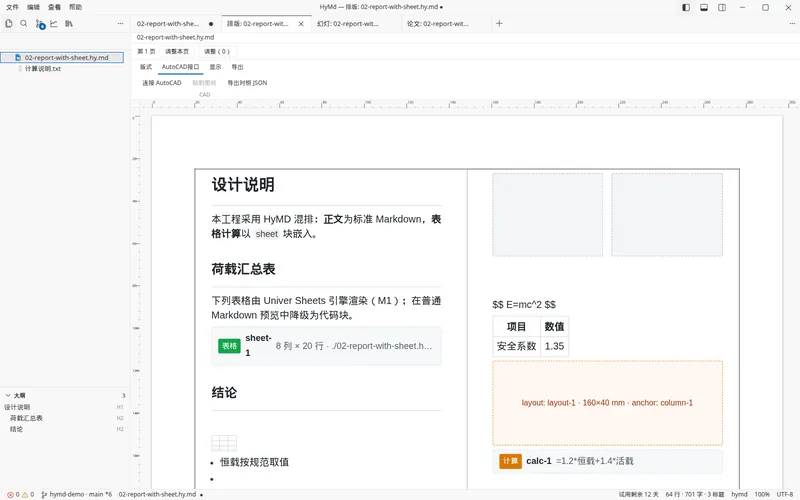The width and height of the screenshot is (800, 500).
Task: Click the 设计说明 heading in page
Action: (243, 185)
